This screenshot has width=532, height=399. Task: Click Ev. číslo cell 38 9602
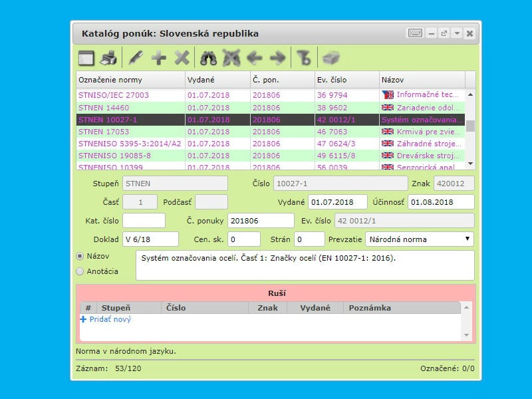346,108
